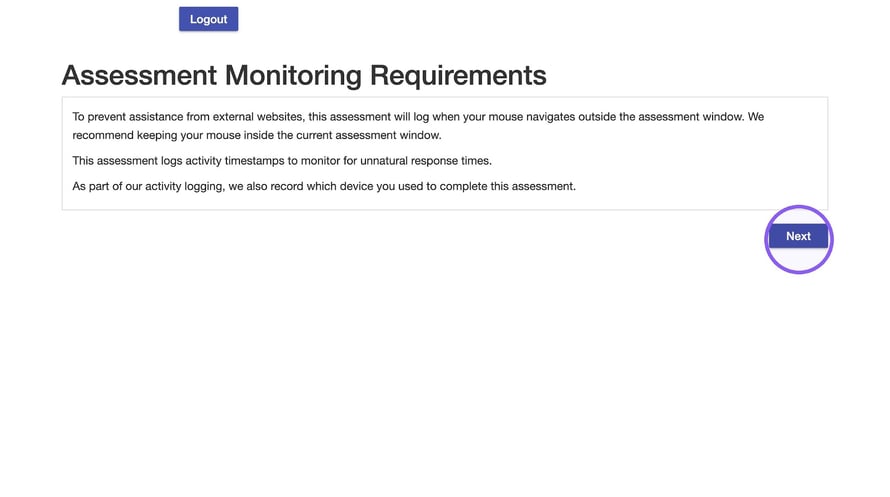The image size is (890, 497).
Task: Click the line recommending keeping your mouse inside
Action: [257, 135]
